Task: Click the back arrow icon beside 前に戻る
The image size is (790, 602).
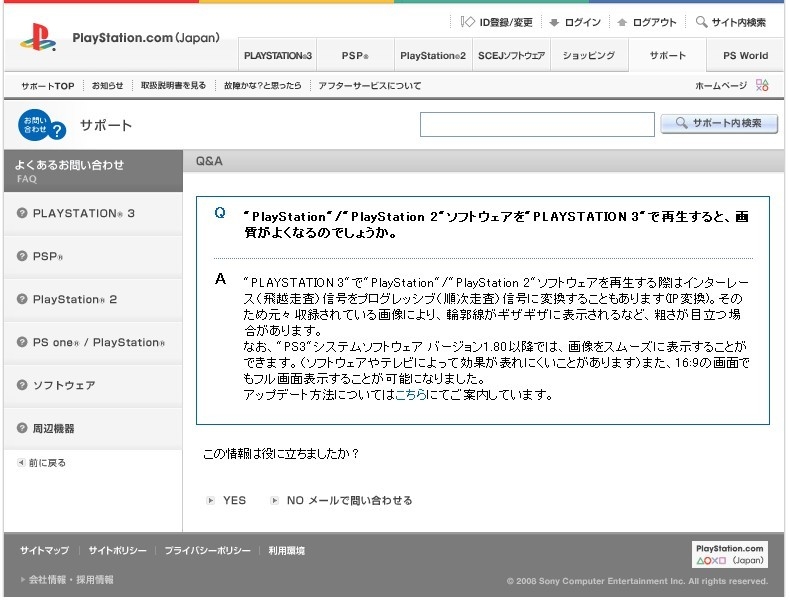Action: point(21,462)
